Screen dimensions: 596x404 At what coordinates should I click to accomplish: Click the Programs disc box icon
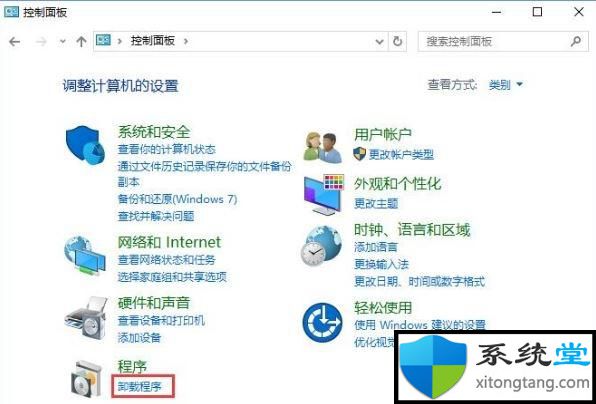[x=87, y=379]
